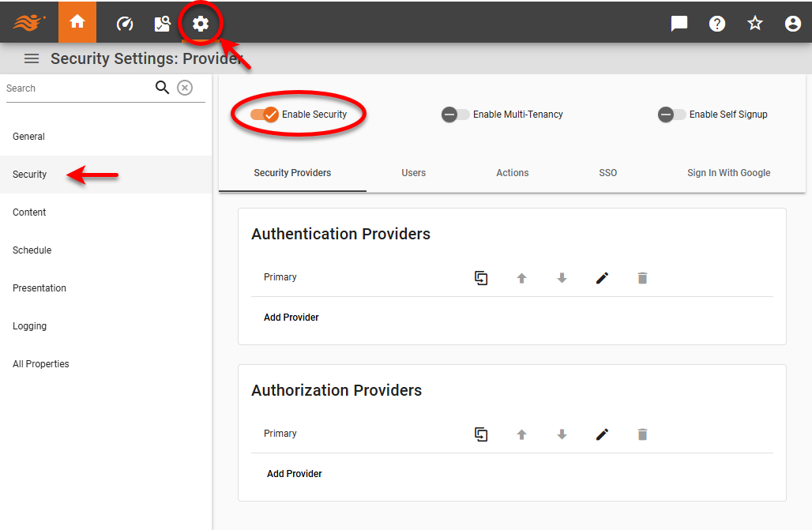Go to the Home page icon

(x=77, y=22)
